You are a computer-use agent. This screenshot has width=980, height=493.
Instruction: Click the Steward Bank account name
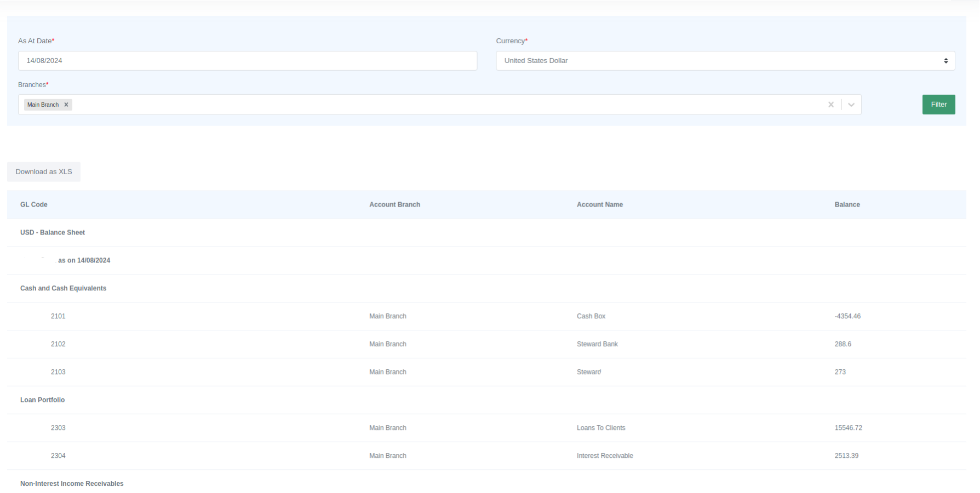coord(597,345)
